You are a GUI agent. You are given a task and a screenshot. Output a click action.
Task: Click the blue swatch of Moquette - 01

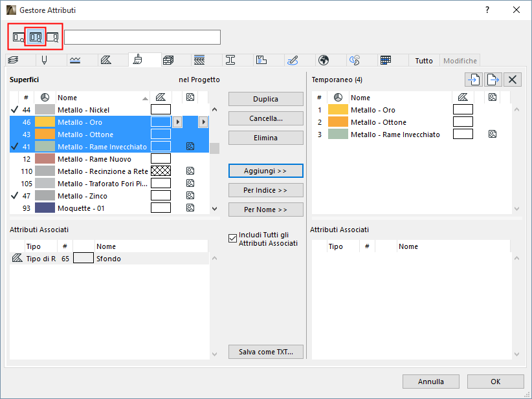(45, 208)
